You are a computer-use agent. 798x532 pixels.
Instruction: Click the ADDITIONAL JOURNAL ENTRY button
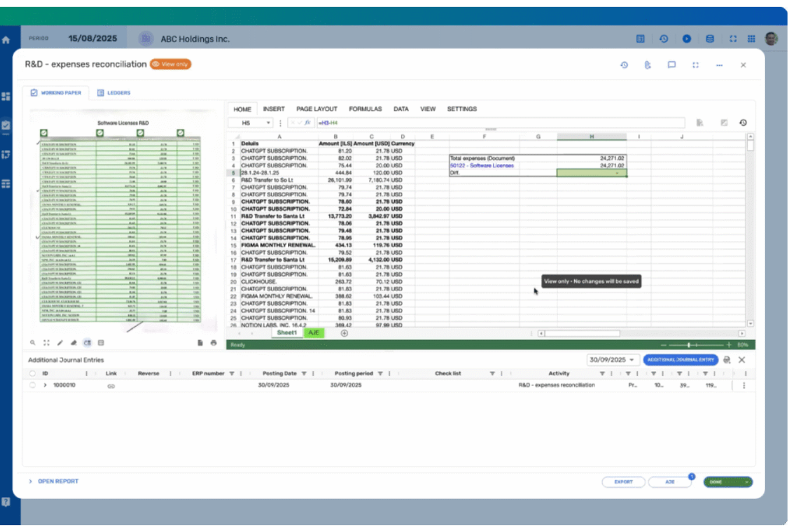click(681, 360)
